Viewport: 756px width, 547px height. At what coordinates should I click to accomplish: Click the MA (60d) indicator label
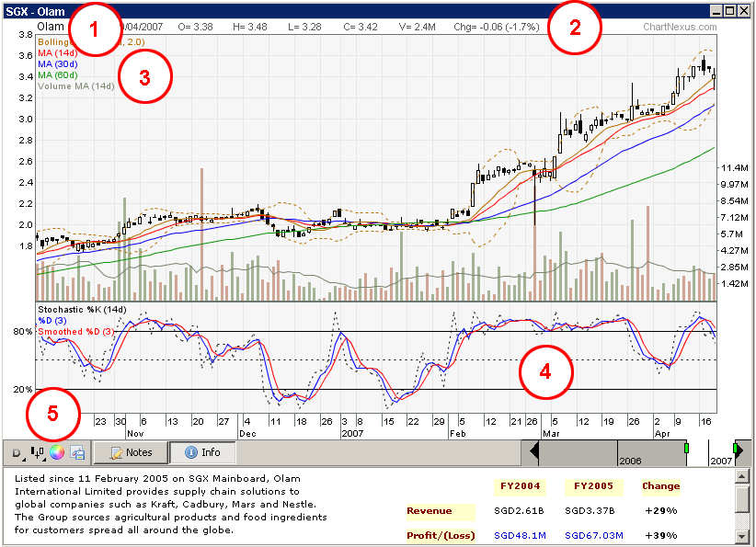[x=57, y=74]
